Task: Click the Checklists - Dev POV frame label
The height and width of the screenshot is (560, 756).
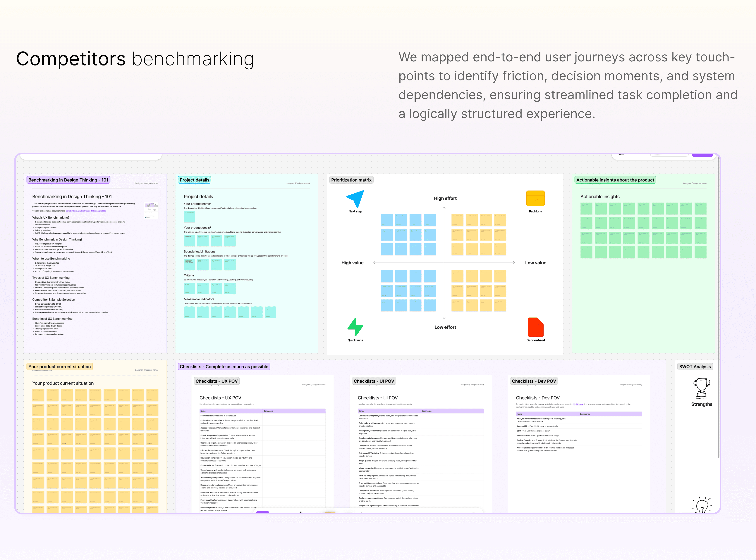Action: pos(534,381)
